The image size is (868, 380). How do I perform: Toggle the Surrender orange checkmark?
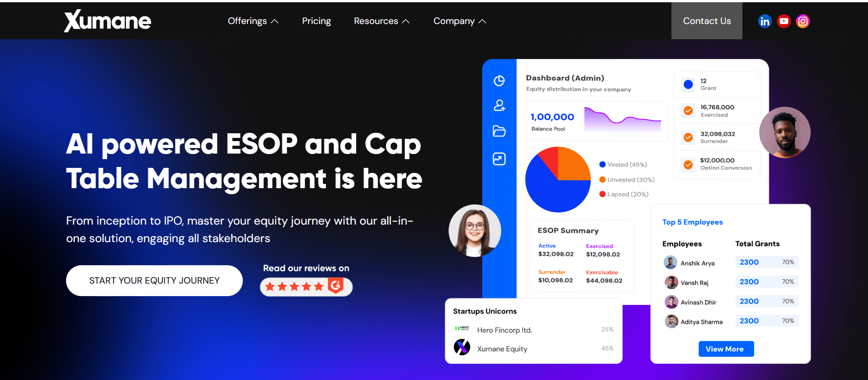pos(688,137)
